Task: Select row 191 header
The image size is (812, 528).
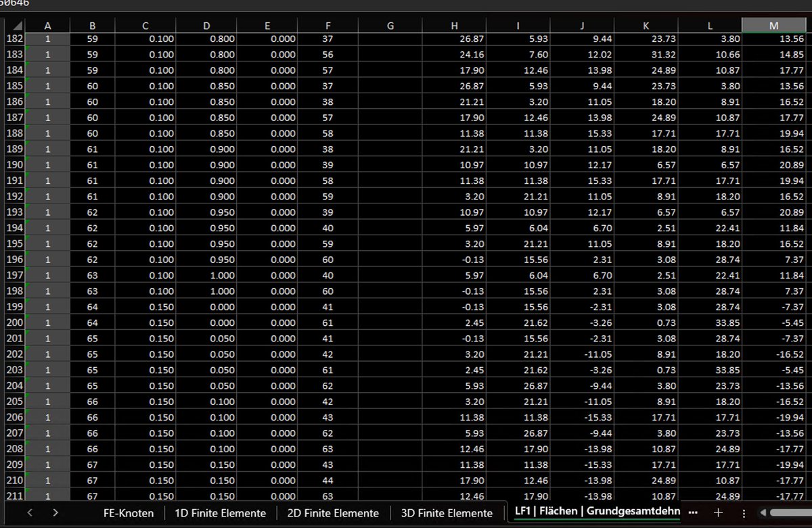Action: [14, 181]
